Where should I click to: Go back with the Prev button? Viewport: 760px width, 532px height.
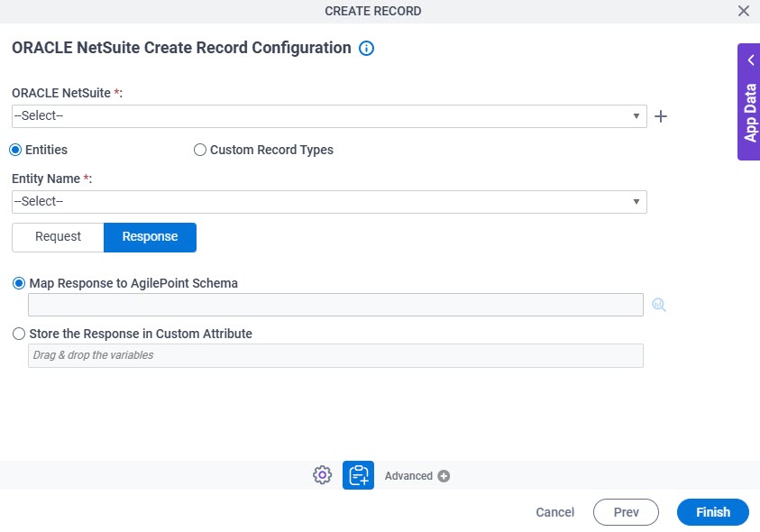click(626, 512)
